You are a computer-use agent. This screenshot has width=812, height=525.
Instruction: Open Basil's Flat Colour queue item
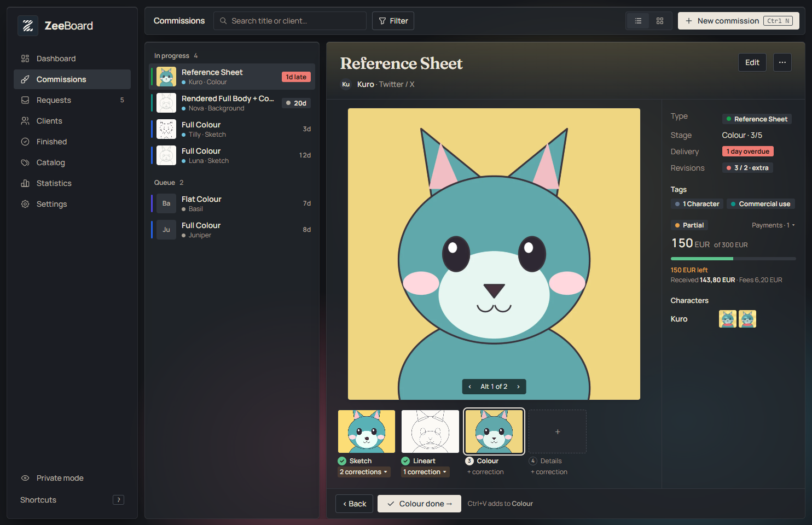(232, 203)
